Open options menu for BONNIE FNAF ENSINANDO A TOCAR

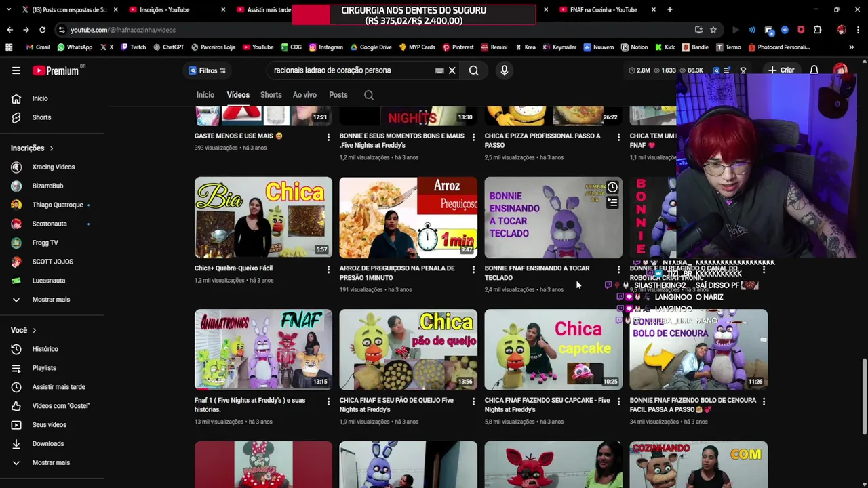[x=618, y=270]
